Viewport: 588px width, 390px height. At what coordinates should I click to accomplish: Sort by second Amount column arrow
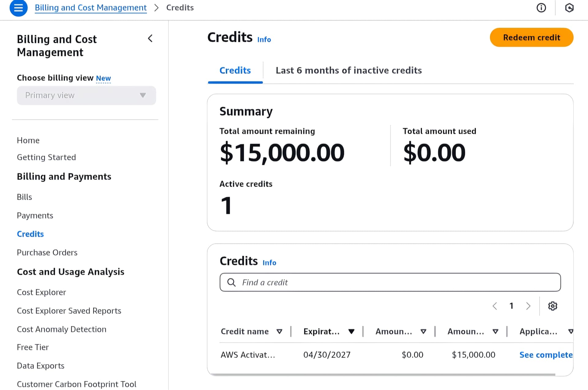[495, 332]
